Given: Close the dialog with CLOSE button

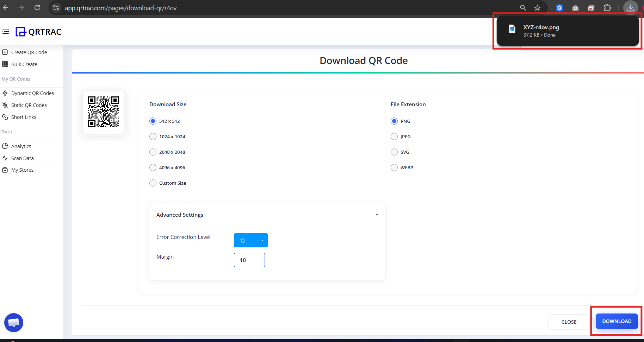Looking at the screenshot, I should tap(569, 322).
